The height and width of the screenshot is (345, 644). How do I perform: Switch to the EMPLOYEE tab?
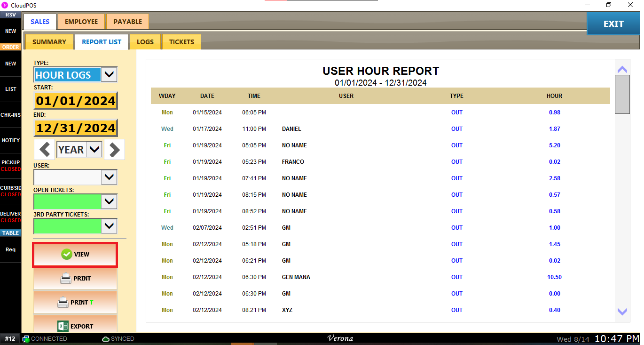tap(81, 22)
